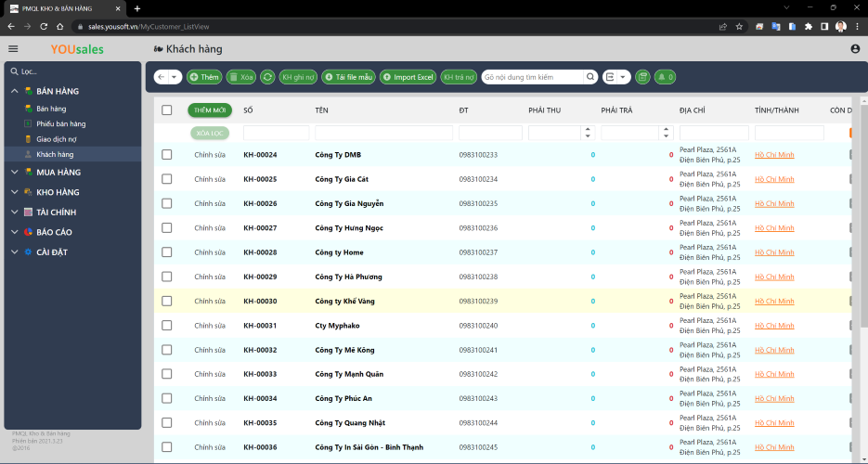Click the THÊM MỚI button
The height and width of the screenshot is (464, 868).
(x=210, y=110)
